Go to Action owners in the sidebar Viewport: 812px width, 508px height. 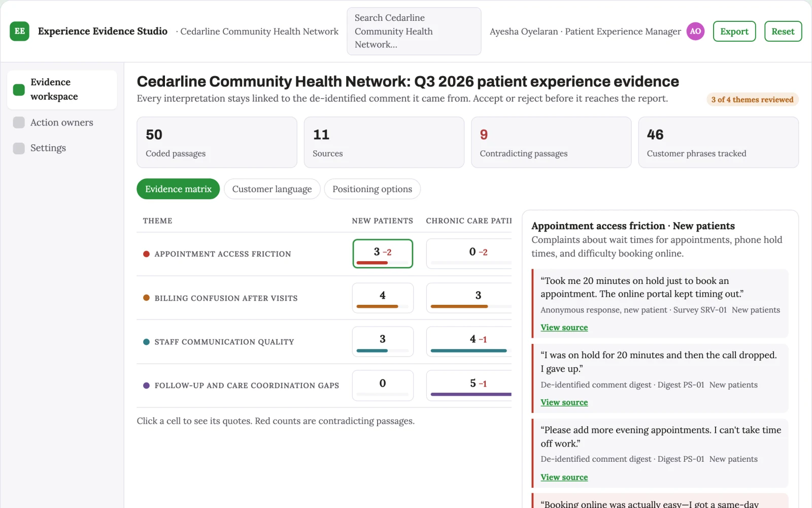click(x=62, y=122)
